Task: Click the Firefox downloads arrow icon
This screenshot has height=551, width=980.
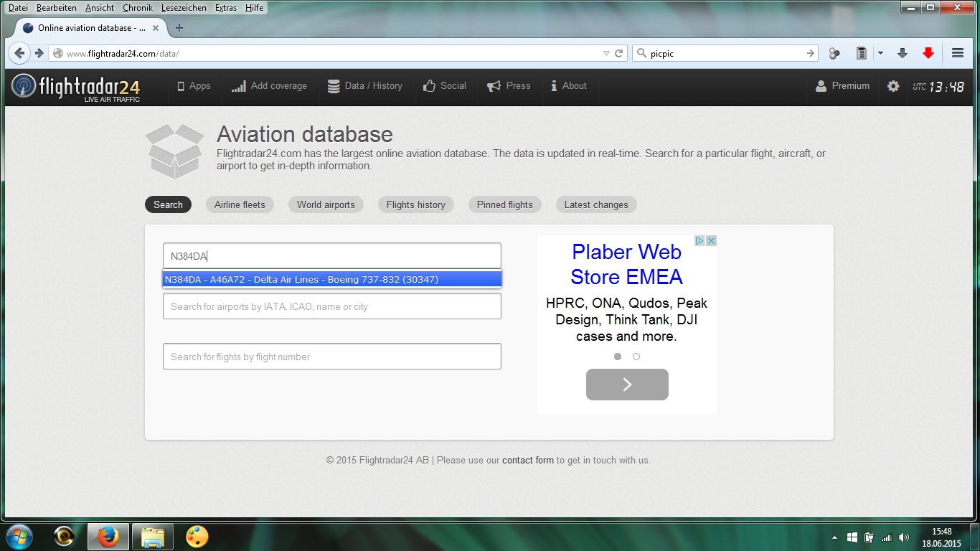Action: 903,53
